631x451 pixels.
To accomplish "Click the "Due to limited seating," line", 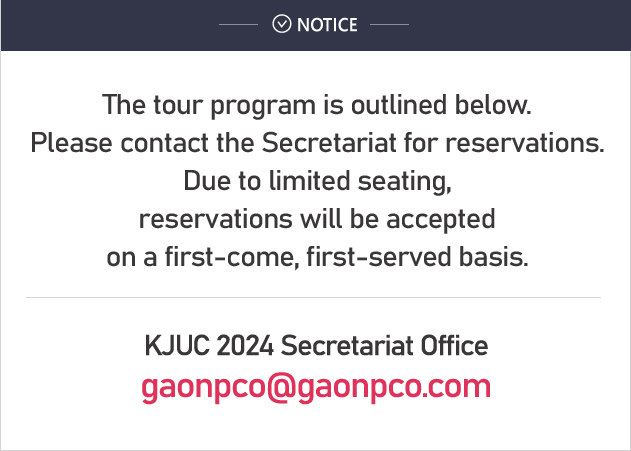I will [x=318, y=181].
